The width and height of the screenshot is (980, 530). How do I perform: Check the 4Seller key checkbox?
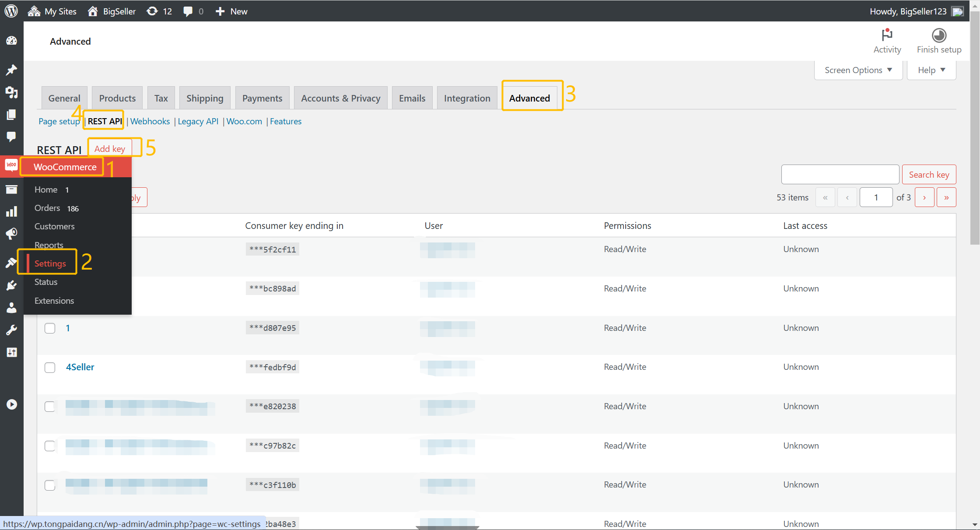pos(50,367)
